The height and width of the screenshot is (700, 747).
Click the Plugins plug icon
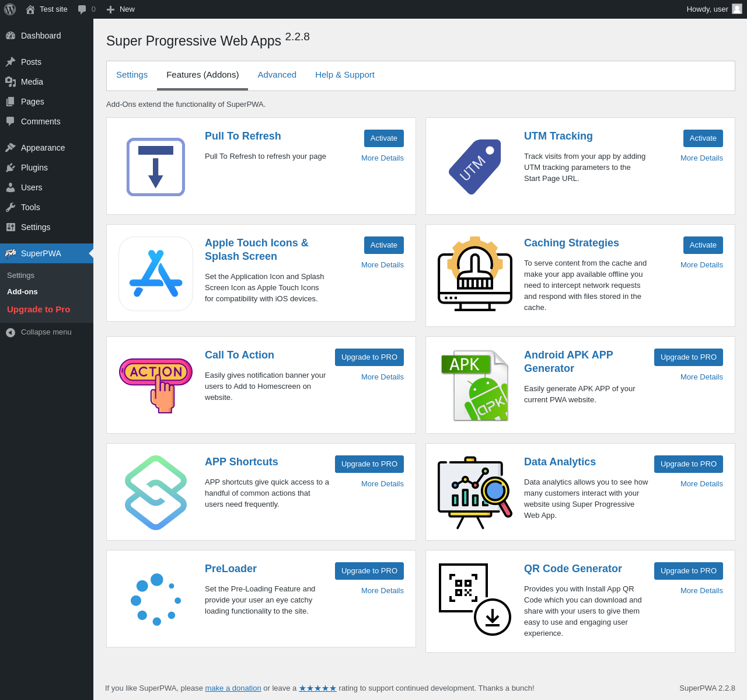11,168
